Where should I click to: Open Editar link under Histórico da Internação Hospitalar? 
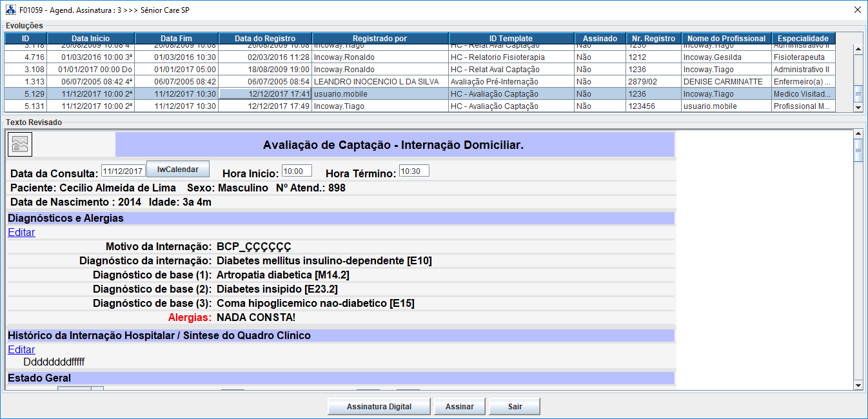click(21, 349)
